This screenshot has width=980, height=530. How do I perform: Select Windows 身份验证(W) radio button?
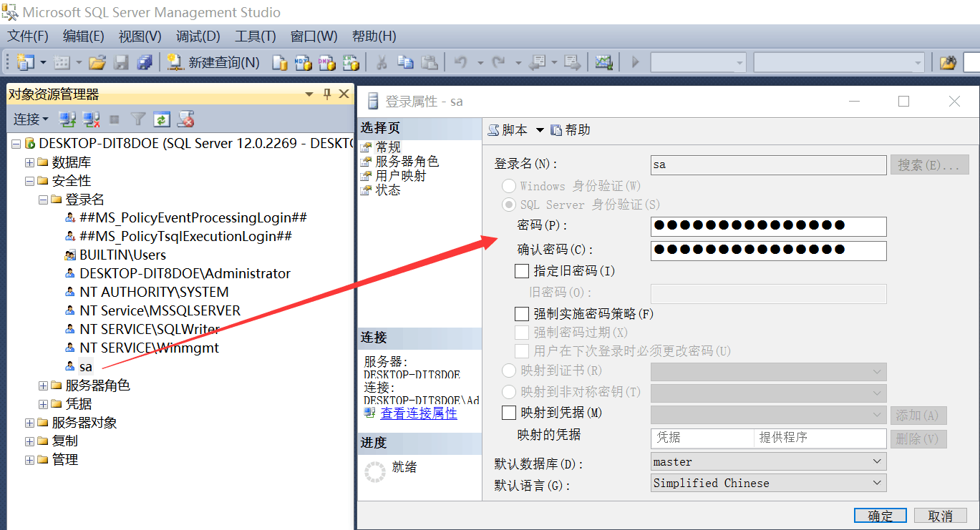coord(509,186)
